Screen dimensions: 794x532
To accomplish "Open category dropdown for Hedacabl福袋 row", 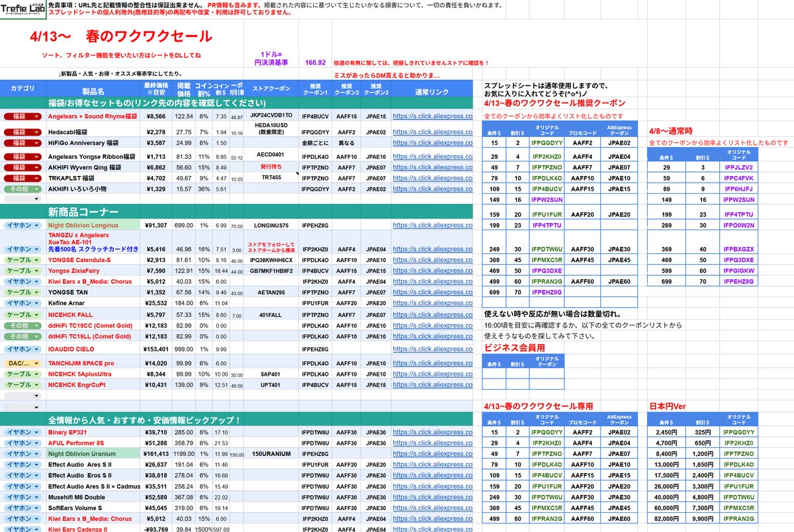I will (x=22, y=132).
